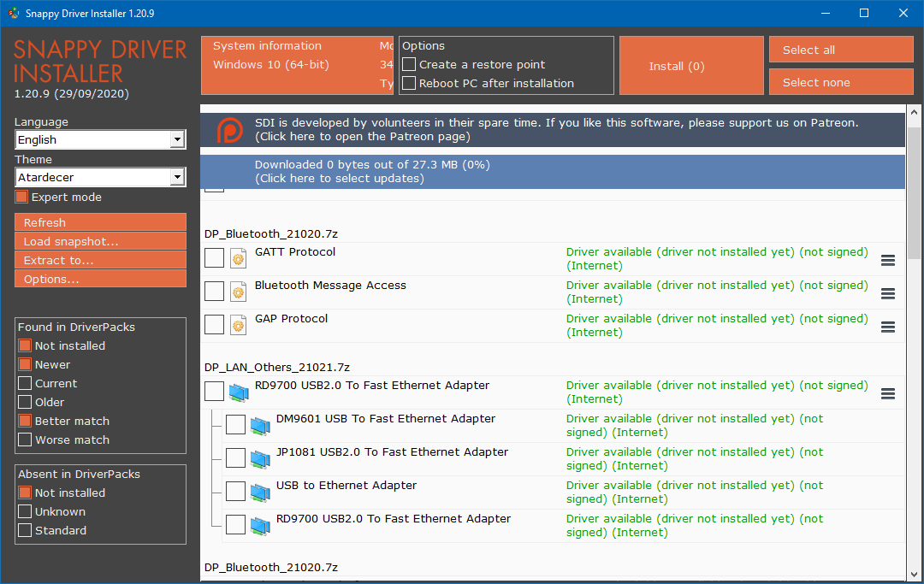Click the USB to Ethernet Adapter network icon
This screenshot has width=924, height=584.
coord(260,493)
